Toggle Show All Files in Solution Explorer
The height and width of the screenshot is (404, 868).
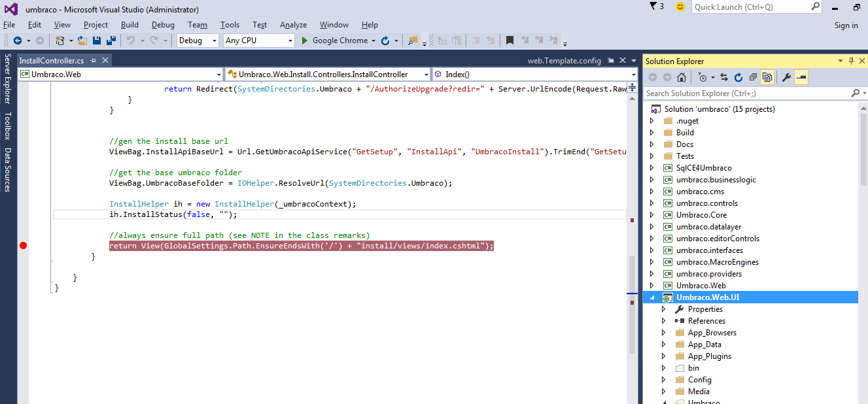(x=767, y=77)
